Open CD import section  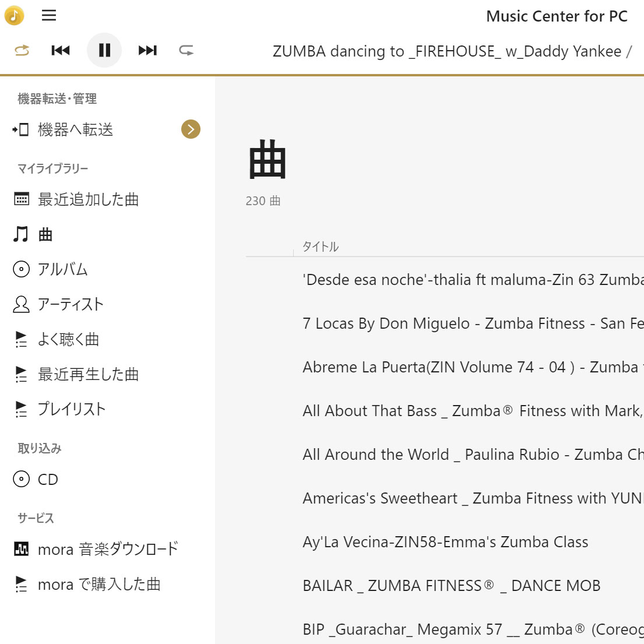[48, 479]
